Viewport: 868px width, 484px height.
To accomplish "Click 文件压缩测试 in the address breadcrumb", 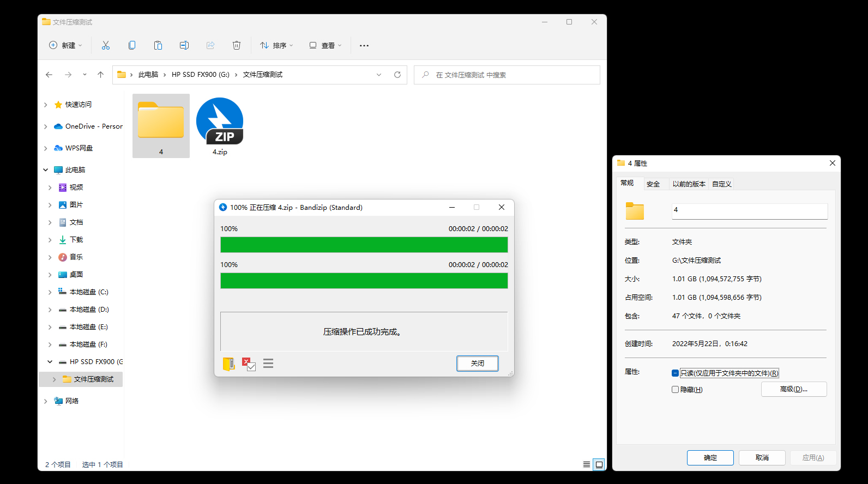I will click(263, 75).
